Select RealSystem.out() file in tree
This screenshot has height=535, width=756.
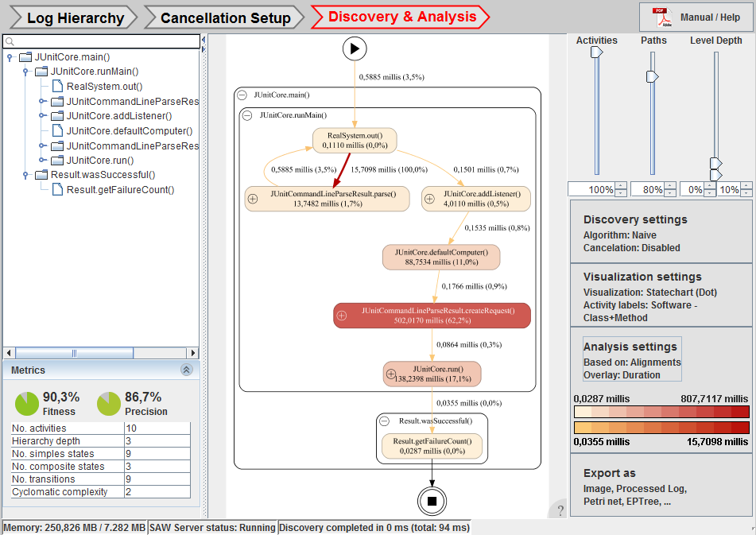click(104, 87)
